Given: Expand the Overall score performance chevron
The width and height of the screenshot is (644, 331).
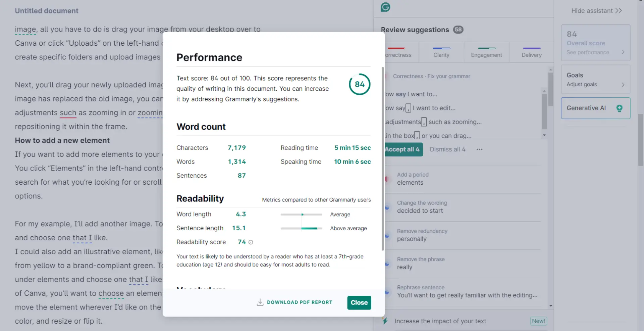Looking at the screenshot, I should click(623, 52).
